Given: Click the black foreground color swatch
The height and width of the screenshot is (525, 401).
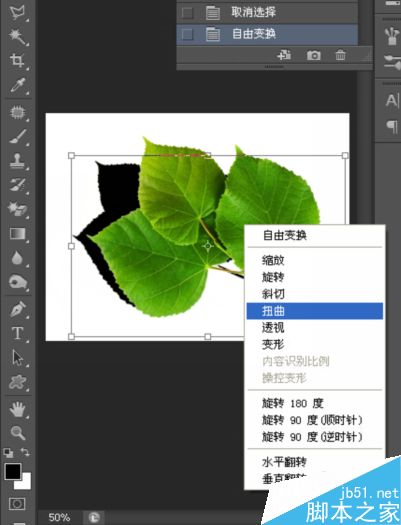Looking at the screenshot, I should 13,471.
